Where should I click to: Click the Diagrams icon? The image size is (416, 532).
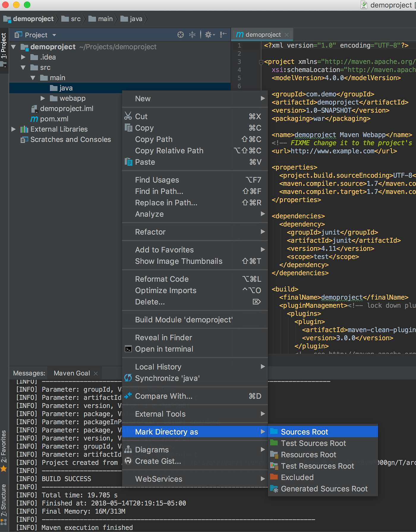tap(128, 449)
